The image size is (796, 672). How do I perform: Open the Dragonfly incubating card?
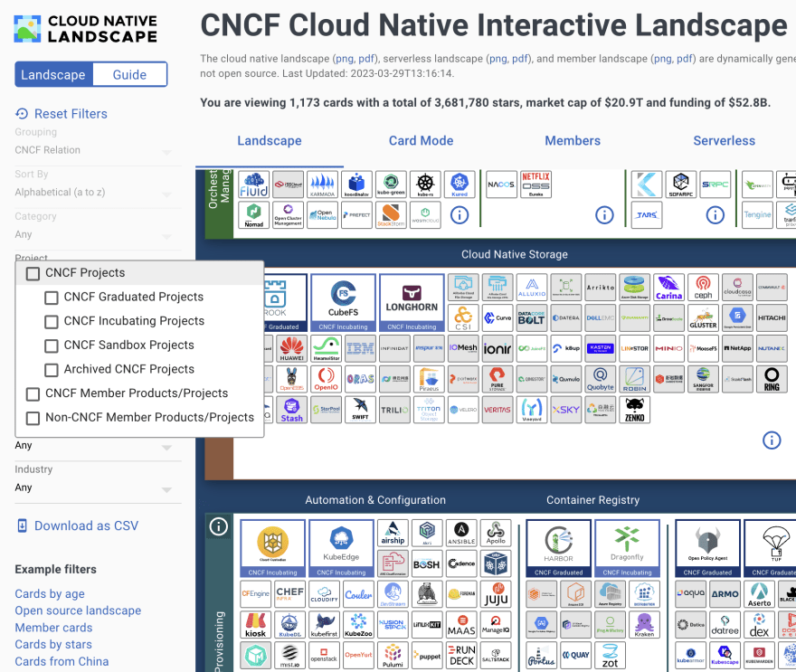(x=627, y=548)
